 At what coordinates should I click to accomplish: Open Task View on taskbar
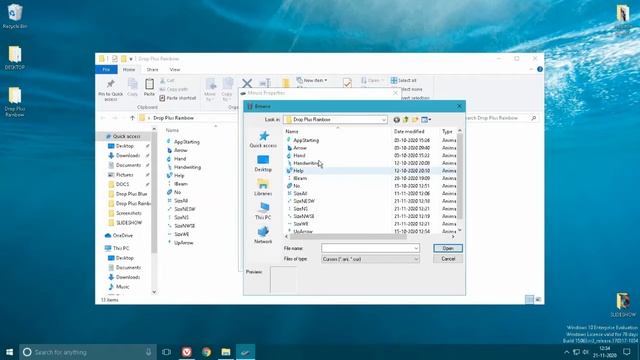click(x=167, y=352)
